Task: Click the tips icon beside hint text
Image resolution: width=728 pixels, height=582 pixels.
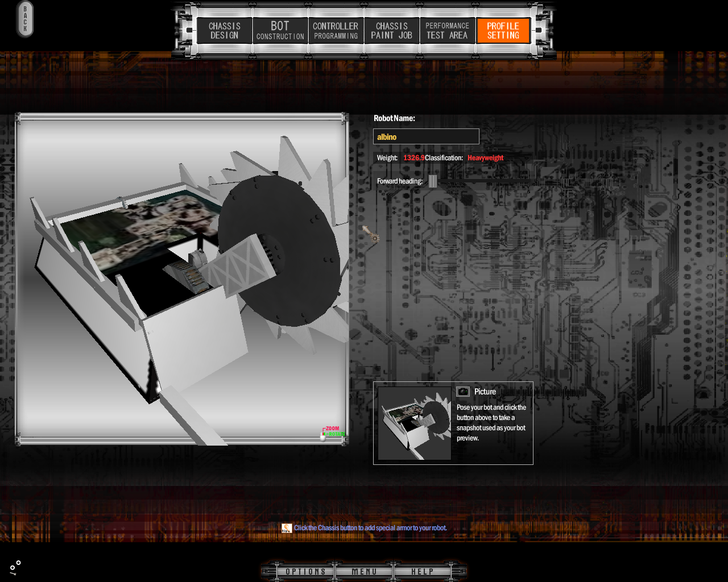Action: point(287,528)
